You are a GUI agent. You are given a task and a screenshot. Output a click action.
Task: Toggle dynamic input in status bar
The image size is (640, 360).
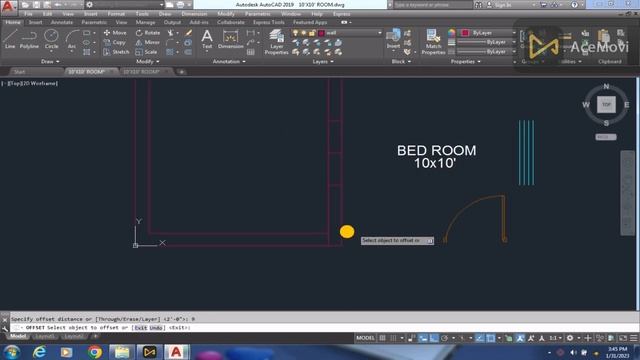pos(423,338)
